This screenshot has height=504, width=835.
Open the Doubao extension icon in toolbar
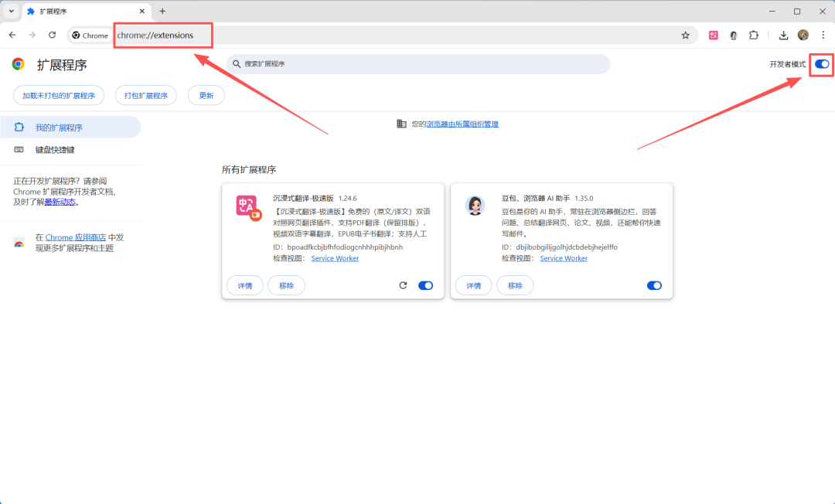pos(733,35)
